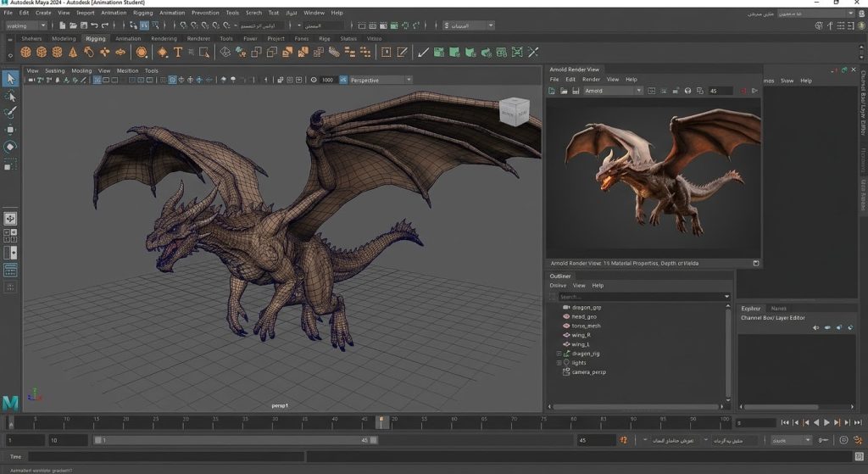Image resolution: width=868 pixels, height=474 pixels.
Task: Open the Rigging menu in the main menu bar
Action: click(x=142, y=13)
